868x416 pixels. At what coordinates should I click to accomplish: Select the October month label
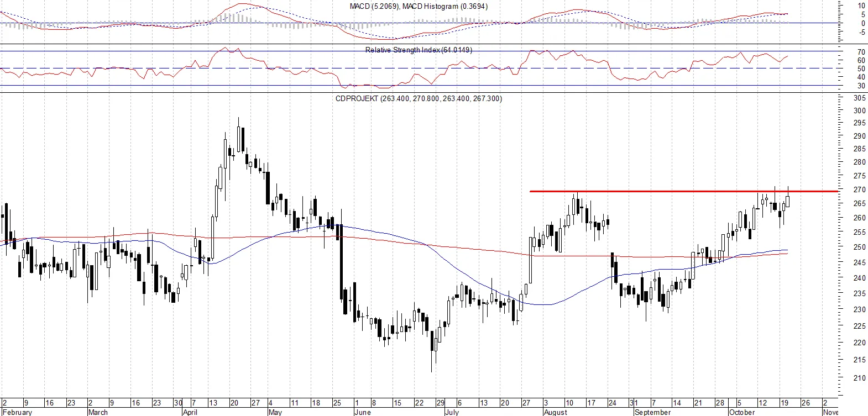pos(741,412)
